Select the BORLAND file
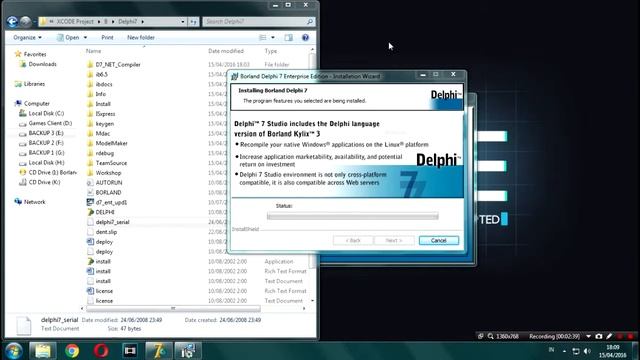640x360 pixels. click(x=104, y=193)
